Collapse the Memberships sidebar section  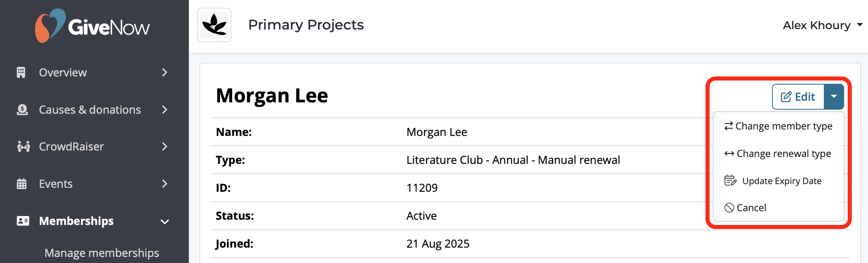click(164, 221)
